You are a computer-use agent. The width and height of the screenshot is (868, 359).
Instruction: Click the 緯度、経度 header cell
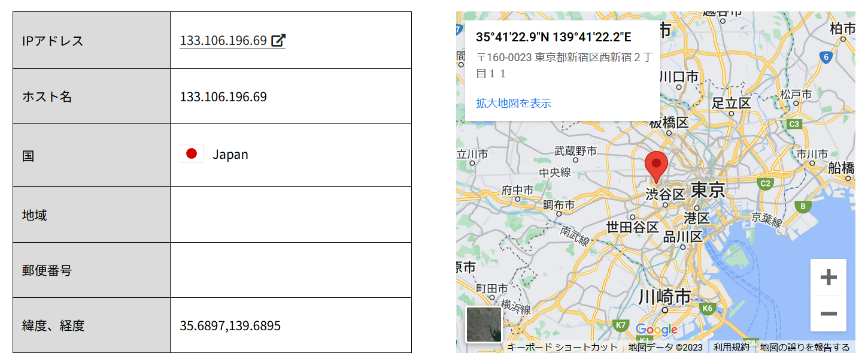pyautogui.click(x=92, y=325)
